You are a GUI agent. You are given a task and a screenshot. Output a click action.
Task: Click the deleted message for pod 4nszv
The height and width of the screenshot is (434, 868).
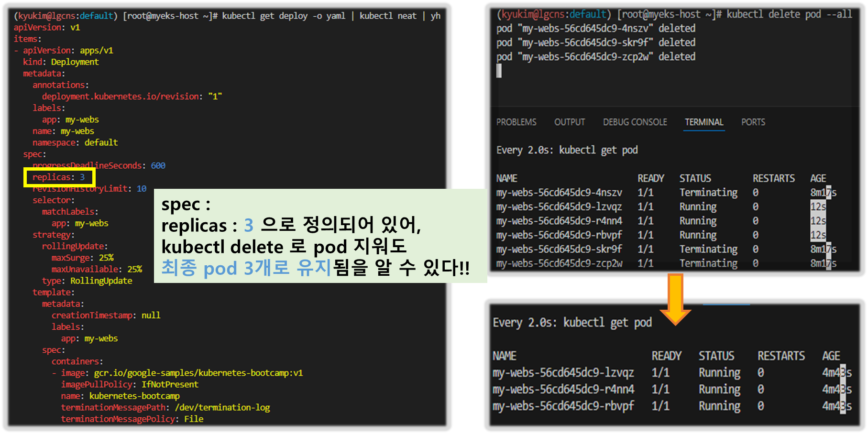coord(596,29)
